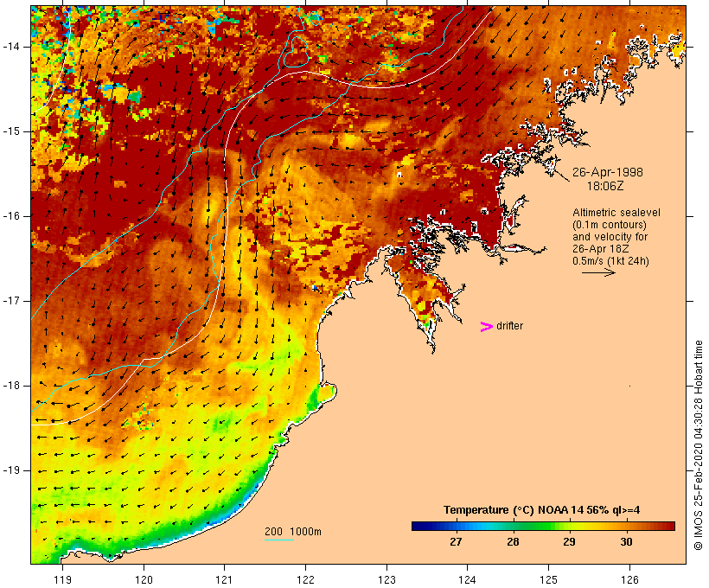
Task: Click the 'drifter' legend label
Action: click(509, 326)
